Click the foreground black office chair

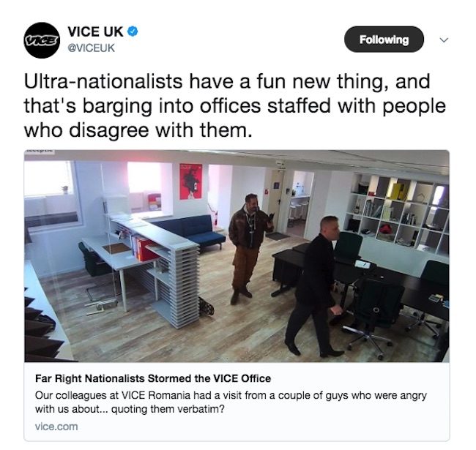coord(374,313)
